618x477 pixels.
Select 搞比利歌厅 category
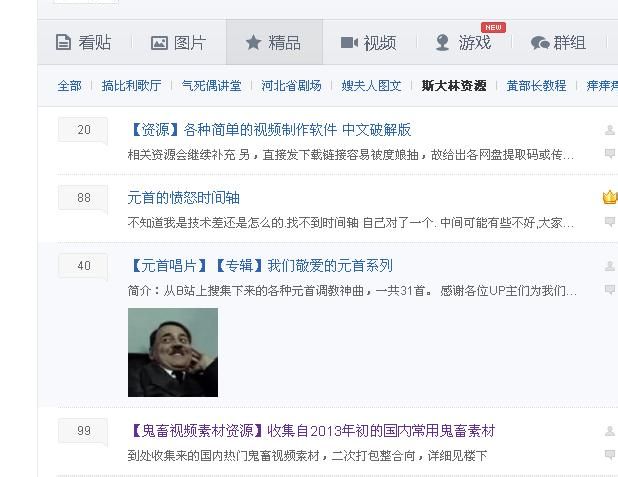pos(131,86)
